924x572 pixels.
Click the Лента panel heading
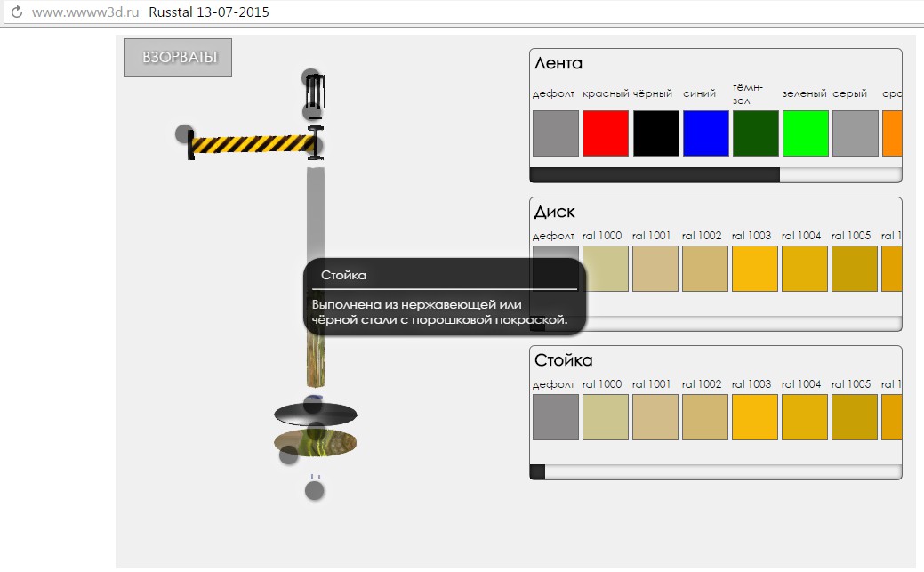coord(558,63)
